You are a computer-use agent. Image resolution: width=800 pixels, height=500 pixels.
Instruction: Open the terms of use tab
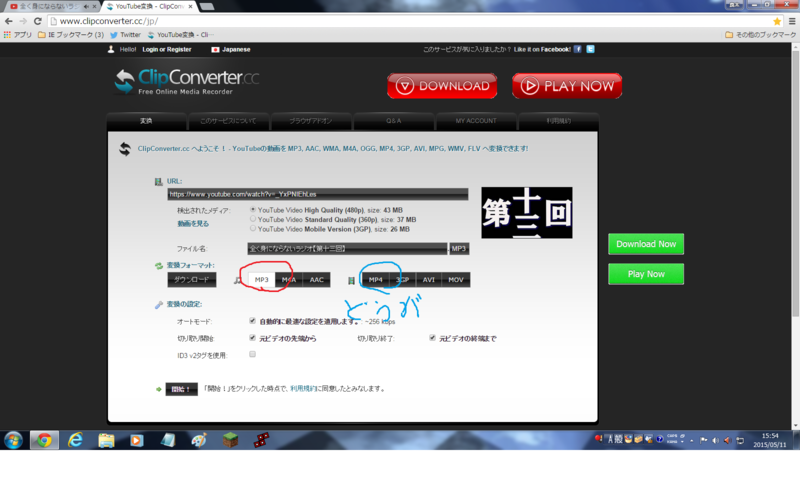point(558,121)
